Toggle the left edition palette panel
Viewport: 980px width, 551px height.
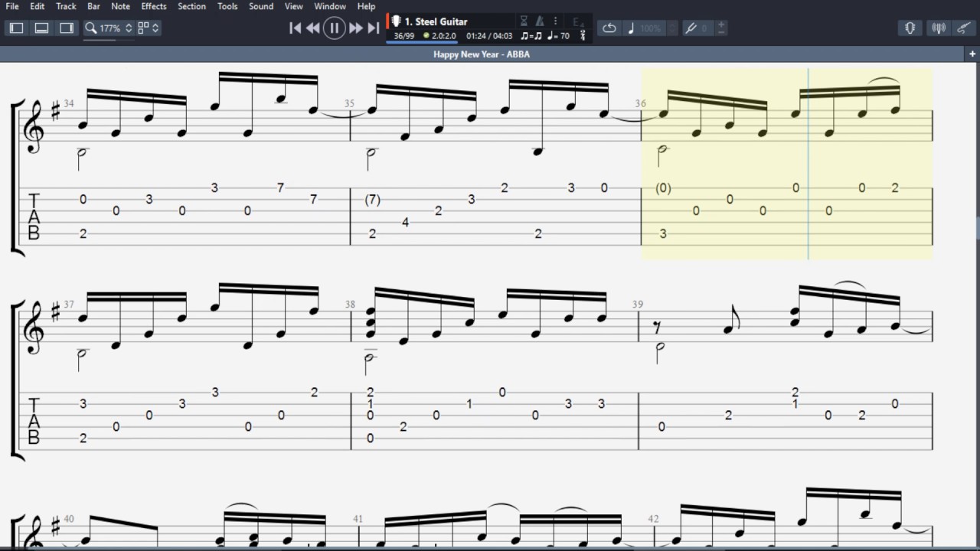click(x=16, y=28)
